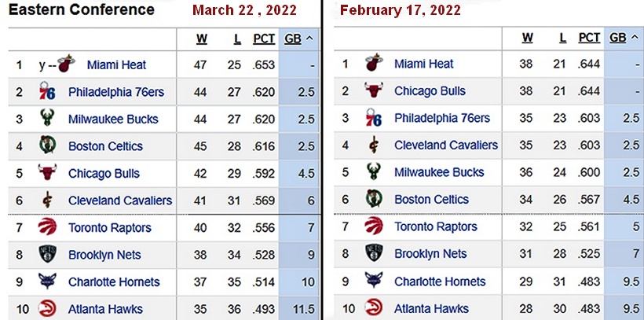
Task: Open the Philadelphia 76ers link in March table
Action: [x=116, y=92]
